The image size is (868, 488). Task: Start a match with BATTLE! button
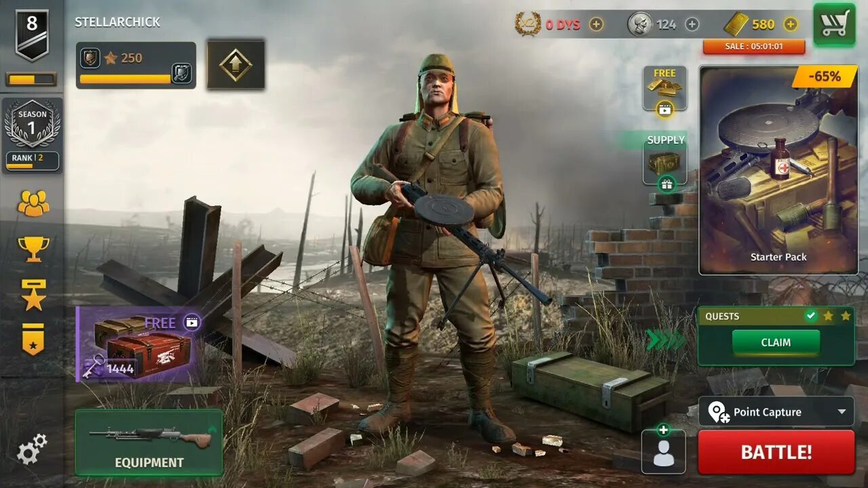click(776, 452)
